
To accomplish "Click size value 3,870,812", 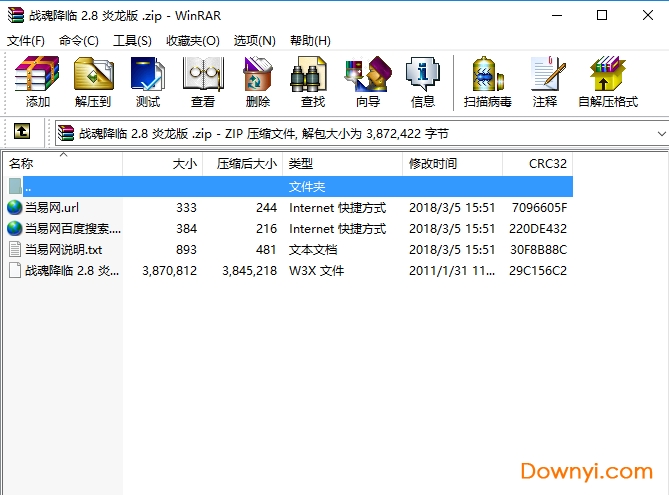I will click(x=169, y=271).
